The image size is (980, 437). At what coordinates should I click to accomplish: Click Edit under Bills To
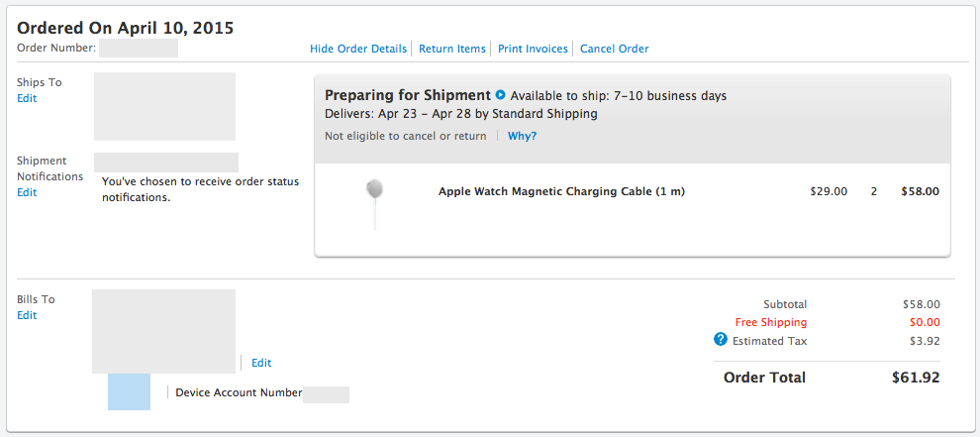click(27, 315)
